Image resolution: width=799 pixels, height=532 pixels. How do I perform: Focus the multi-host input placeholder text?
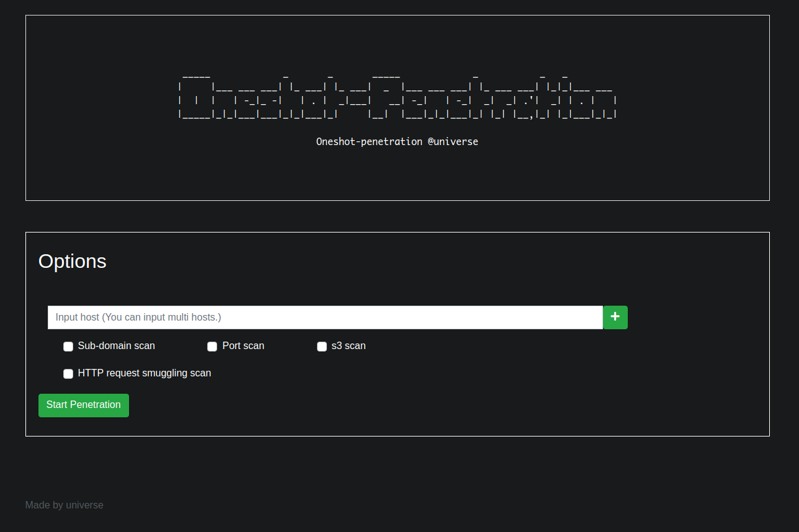pos(138,317)
